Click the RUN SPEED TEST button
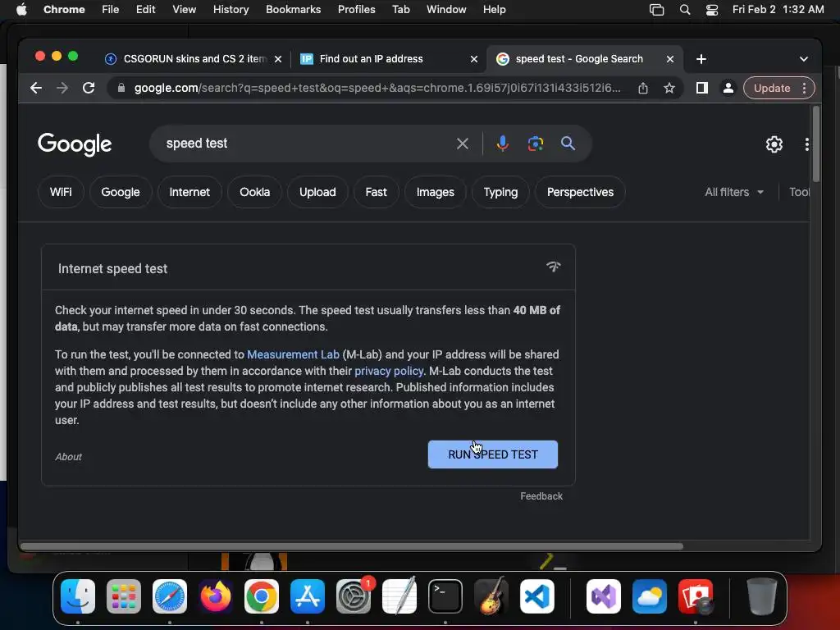Image resolution: width=840 pixels, height=630 pixels. click(x=493, y=454)
